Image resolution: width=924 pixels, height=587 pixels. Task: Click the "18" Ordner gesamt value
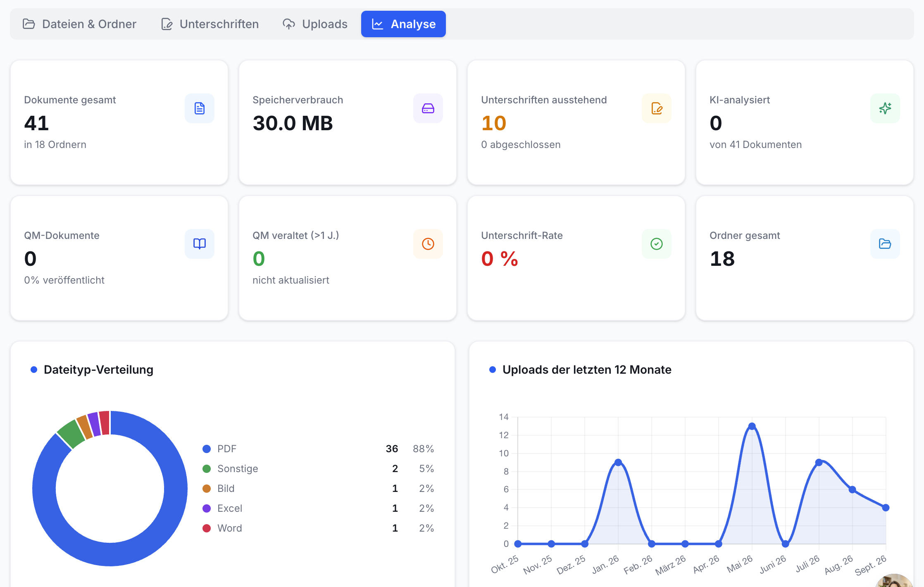point(722,259)
